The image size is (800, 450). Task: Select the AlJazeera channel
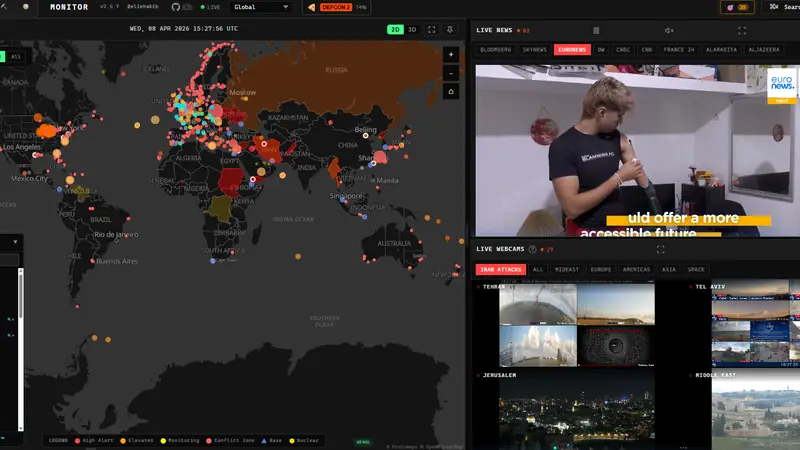pyautogui.click(x=764, y=49)
